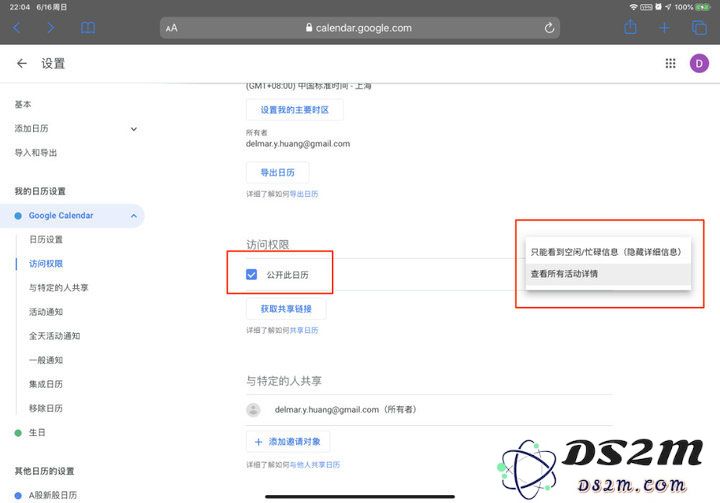This screenshot has width=720, height=503.
Task: Go to 集成日历 subsection
Action: (46, 384)
